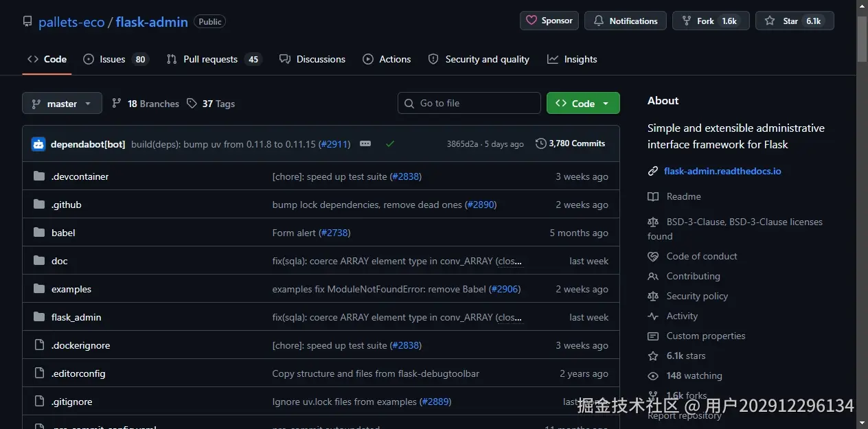Viewport: 868px width, 429px height.
Task: Switch to the Code tab
Action: click(x=47, y=59)
